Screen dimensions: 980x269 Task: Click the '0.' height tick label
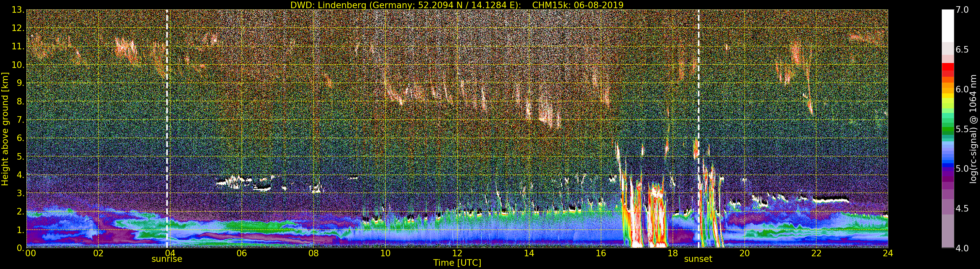(20, 248)
